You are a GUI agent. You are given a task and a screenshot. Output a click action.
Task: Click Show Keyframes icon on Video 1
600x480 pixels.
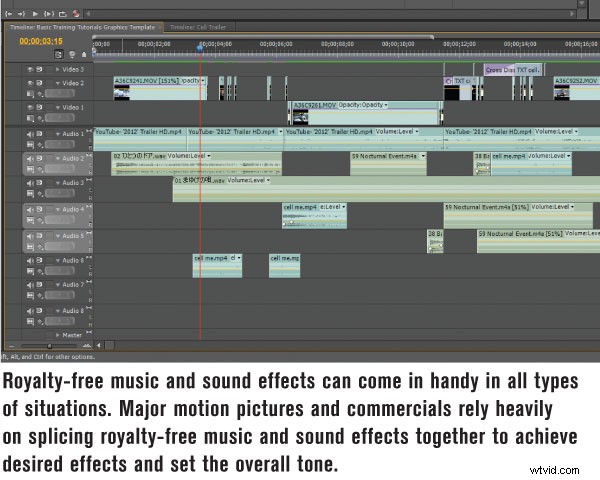coord(41,118)
